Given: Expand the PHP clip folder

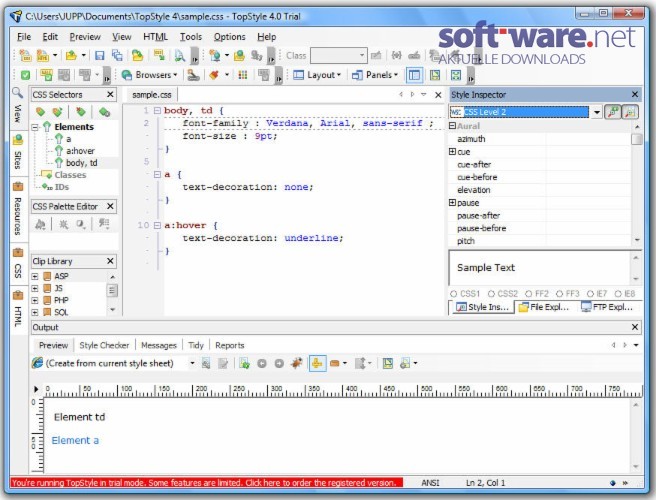Looking at the screenshot, I should [x=35, y=300].
